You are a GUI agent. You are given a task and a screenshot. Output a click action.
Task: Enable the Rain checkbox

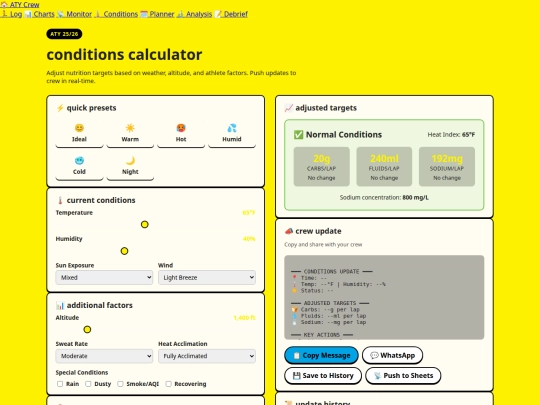pos(60,384)
